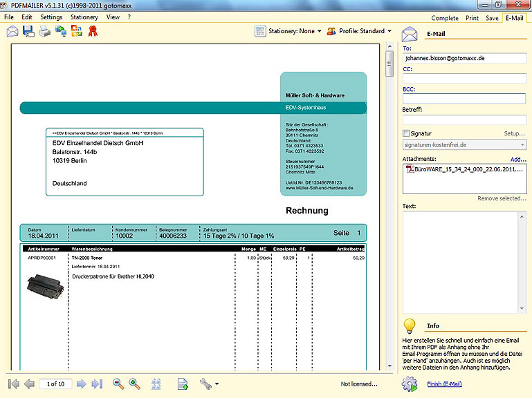Select the E-Mail tab
Image resolution: width=532 pixels, height=398 pixels.
(514, 18)
